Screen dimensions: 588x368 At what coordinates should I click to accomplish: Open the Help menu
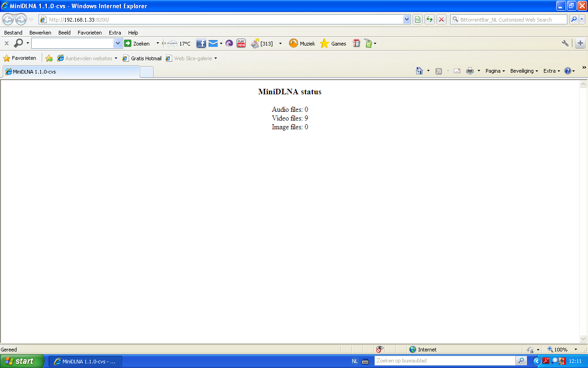coord(133,33)
